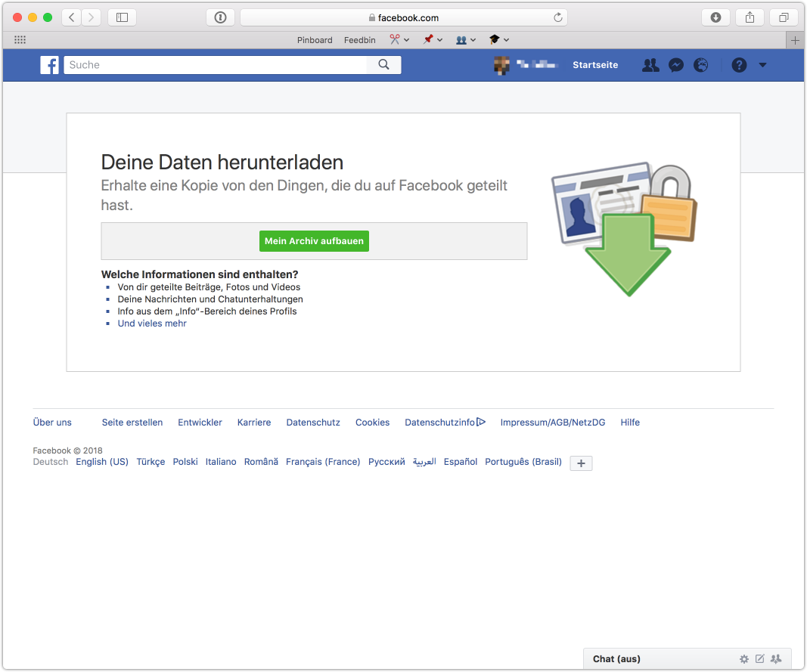Screen dimensions: 807x672
Task: Click the new message compose icon in chat bar
Action: [x=760, y=659]
